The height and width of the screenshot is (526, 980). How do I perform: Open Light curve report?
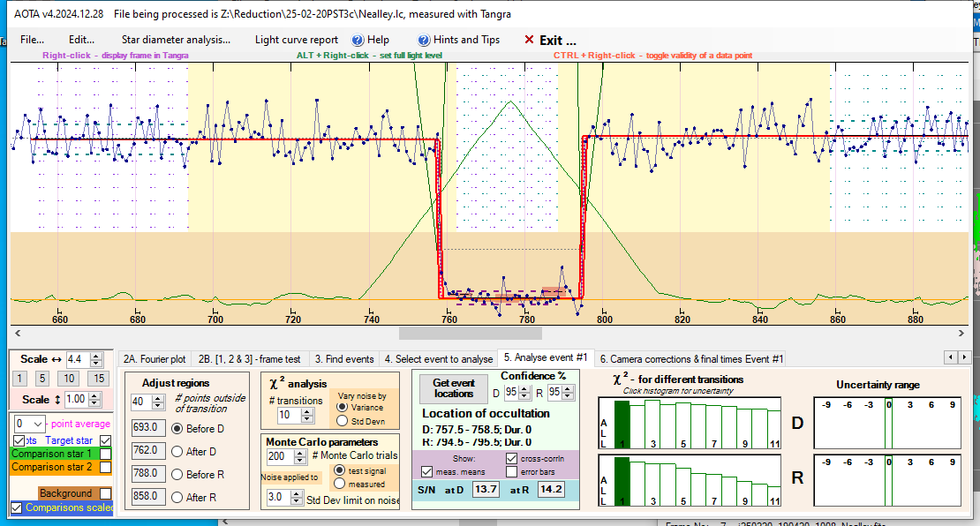297,40
